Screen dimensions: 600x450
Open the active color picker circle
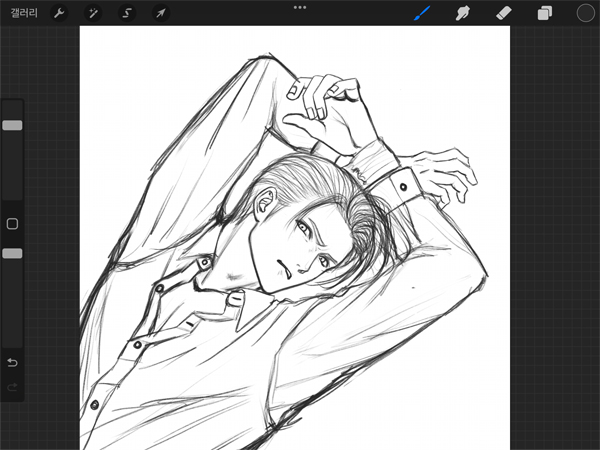pyautogui.click(x=585, y=13)
